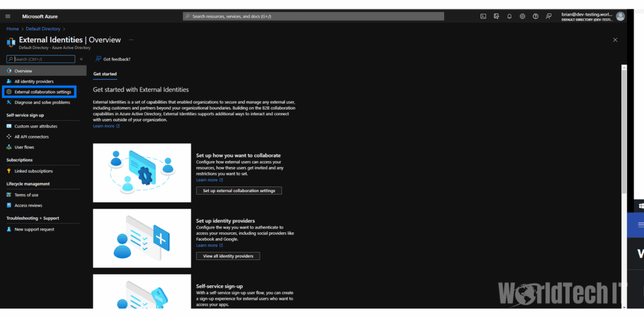Click the Terms of use icon
This screenshot has height=318, width=644.
coord(9,195)
